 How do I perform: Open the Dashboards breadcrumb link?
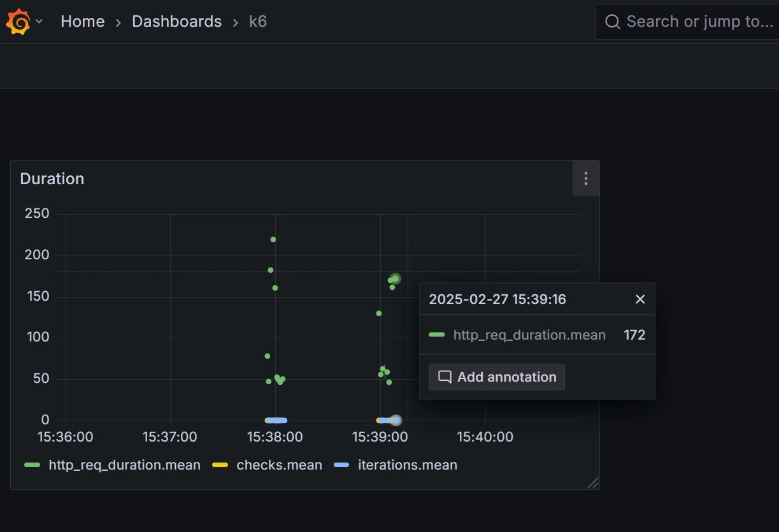pos(176,22)
